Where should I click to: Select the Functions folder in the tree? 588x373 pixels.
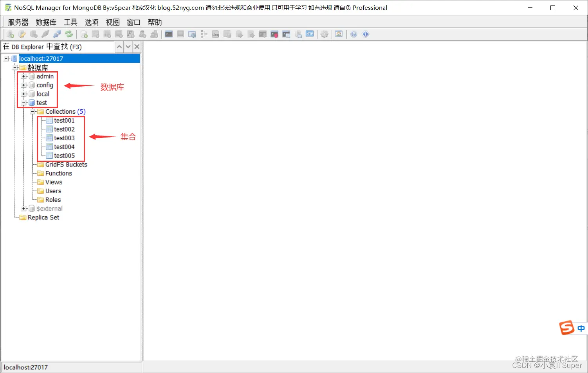59,173
